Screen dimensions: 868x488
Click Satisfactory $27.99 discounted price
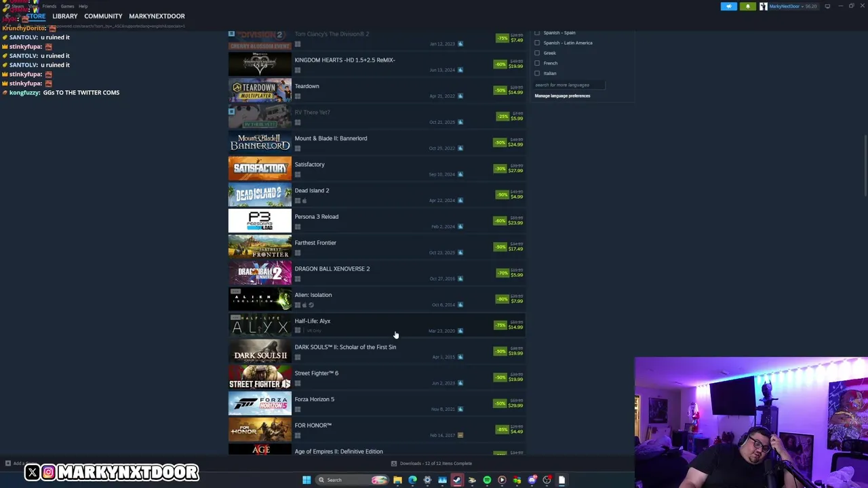(516, 171)
